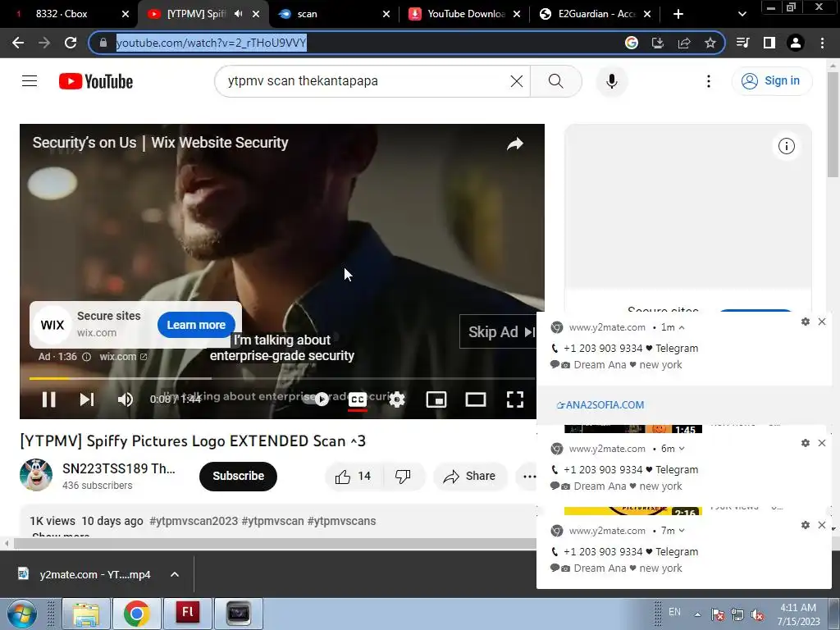
Task: Click the #ytpmvscan2023 hashtag
Action: 194,521
